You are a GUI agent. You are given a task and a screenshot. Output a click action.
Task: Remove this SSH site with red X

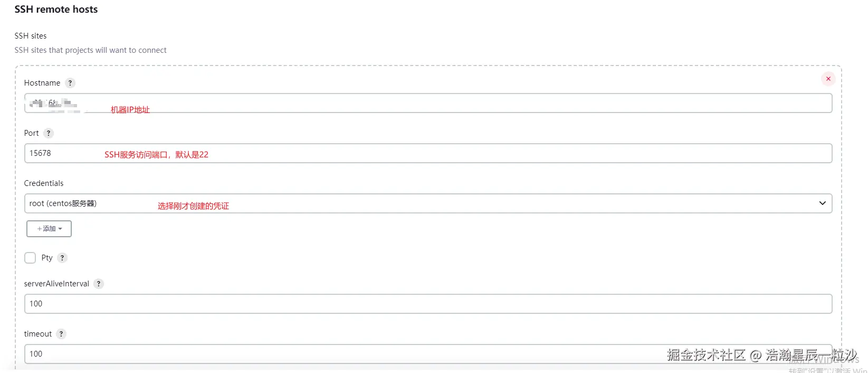coord(828,79)
